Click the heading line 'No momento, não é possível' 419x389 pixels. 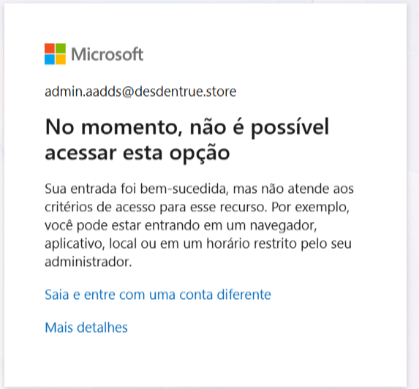(187, 127)
